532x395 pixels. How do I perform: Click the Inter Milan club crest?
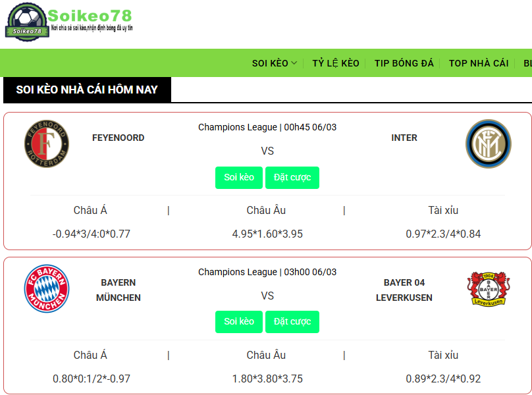coord(488,144)
